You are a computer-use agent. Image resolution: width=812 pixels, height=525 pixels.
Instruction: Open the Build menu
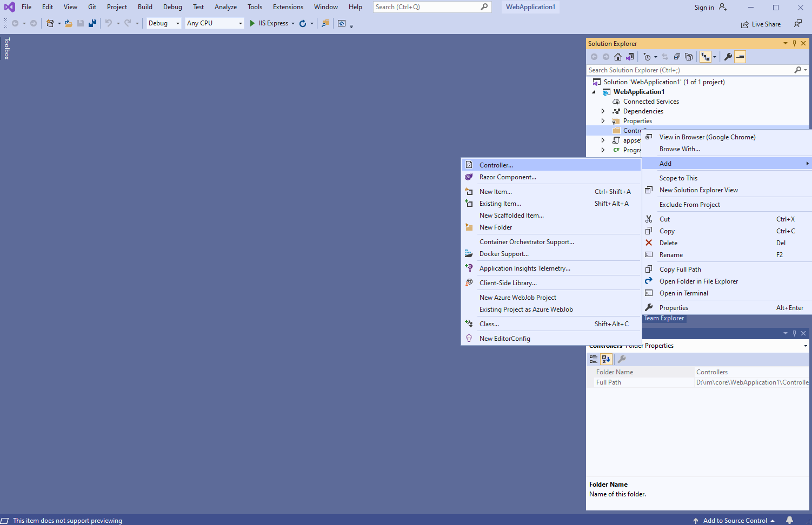pyautogui.click(x=145, y=7)
